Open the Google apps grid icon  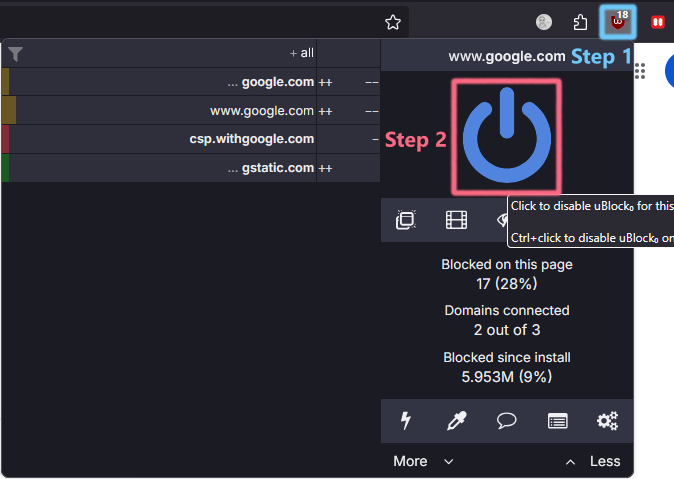(640, 71)
